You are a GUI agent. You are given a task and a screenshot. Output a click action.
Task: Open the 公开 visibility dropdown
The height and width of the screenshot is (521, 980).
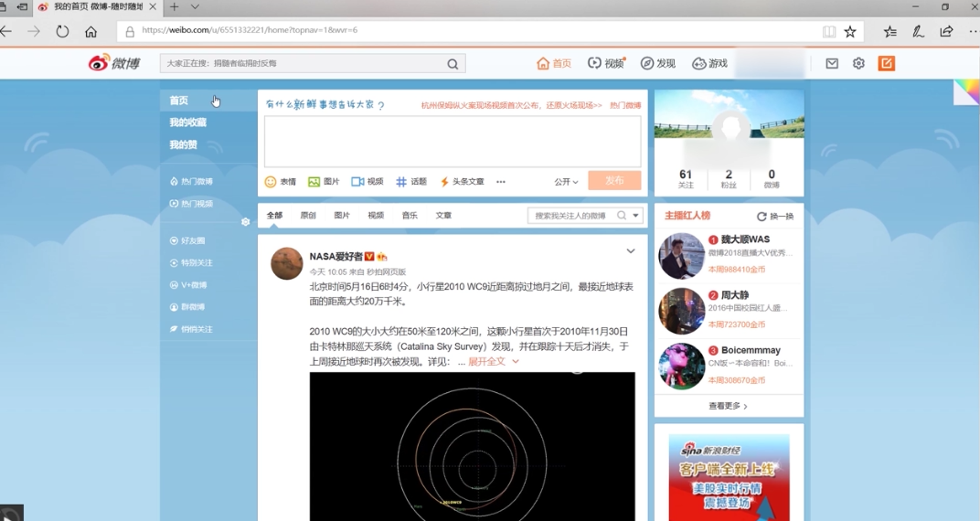point(566,182)
